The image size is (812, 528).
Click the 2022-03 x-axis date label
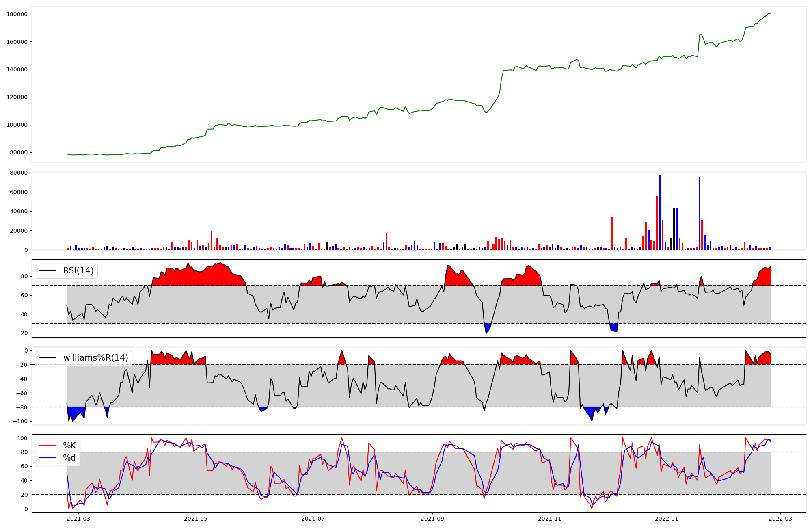[x=780, y=519]
